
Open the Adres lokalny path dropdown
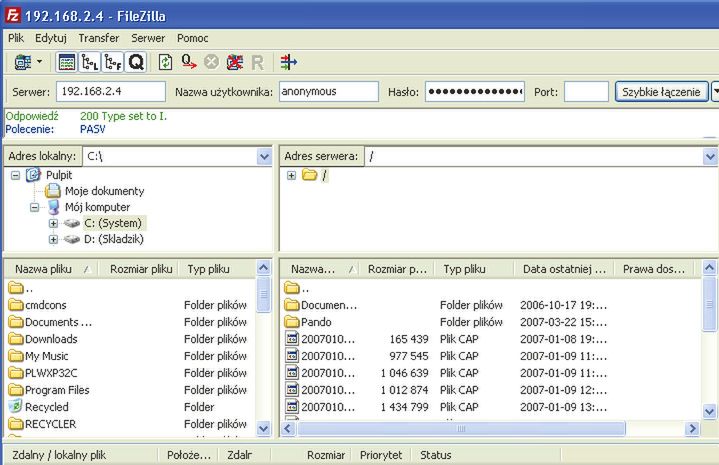coord(264,157)
